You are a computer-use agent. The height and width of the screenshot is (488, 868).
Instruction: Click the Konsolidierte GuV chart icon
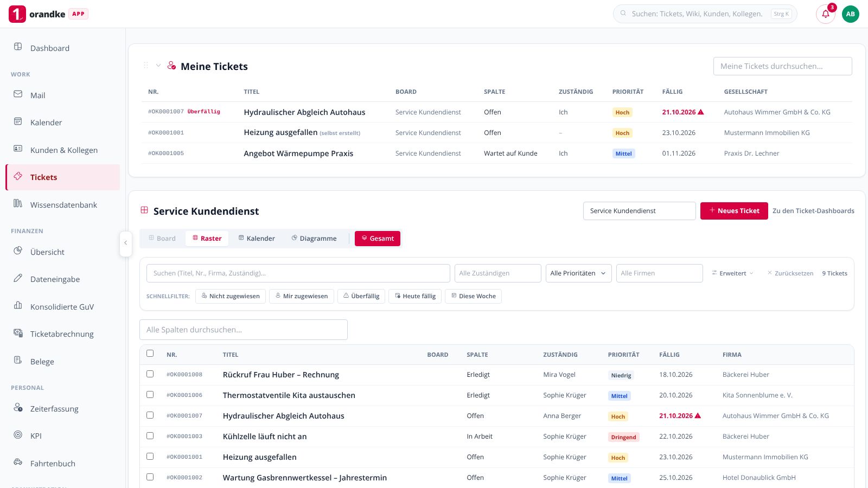[18, 305]
